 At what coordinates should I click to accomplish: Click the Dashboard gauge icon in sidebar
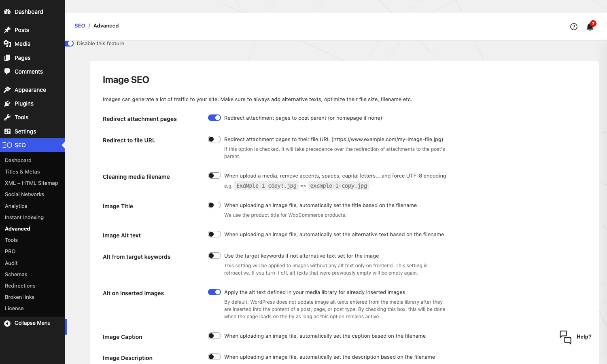(x=7, y=12)
